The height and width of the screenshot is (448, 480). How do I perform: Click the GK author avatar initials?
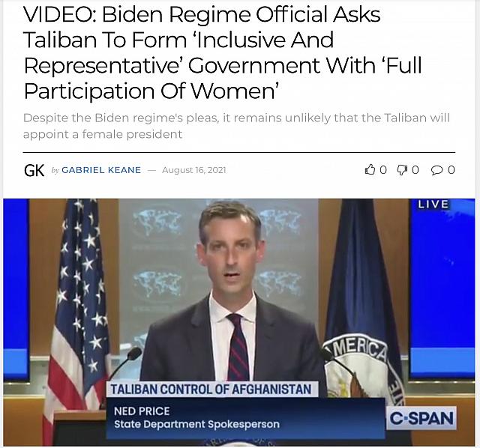click(x=34, y=170)
